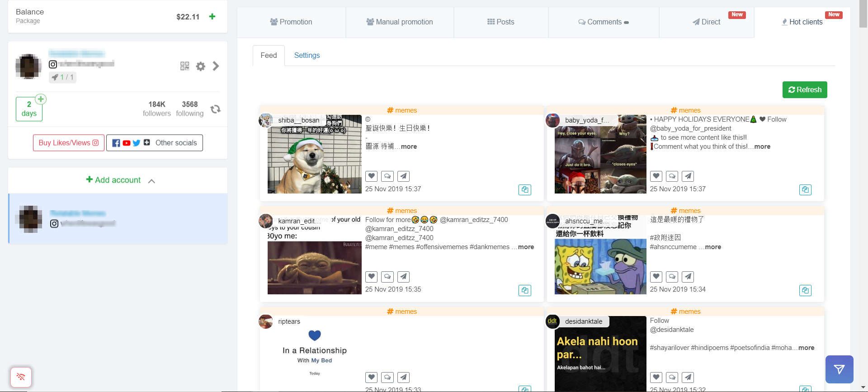Click the riptears username label
The height and width of the screenshot is (392, 868).
pos(289,321)
